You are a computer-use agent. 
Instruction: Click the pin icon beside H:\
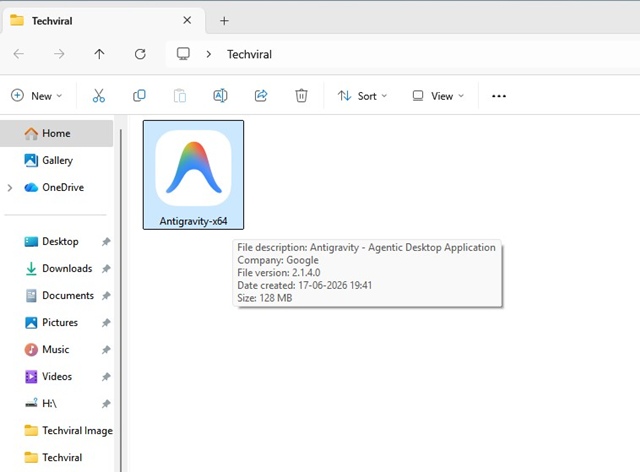(106, 404)
